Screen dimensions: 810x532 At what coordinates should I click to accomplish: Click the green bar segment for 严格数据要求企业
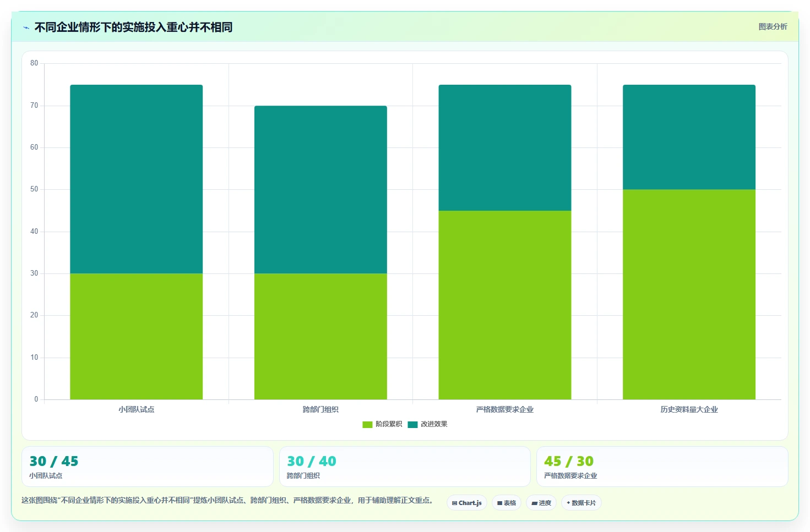click(x=505, y=305)
